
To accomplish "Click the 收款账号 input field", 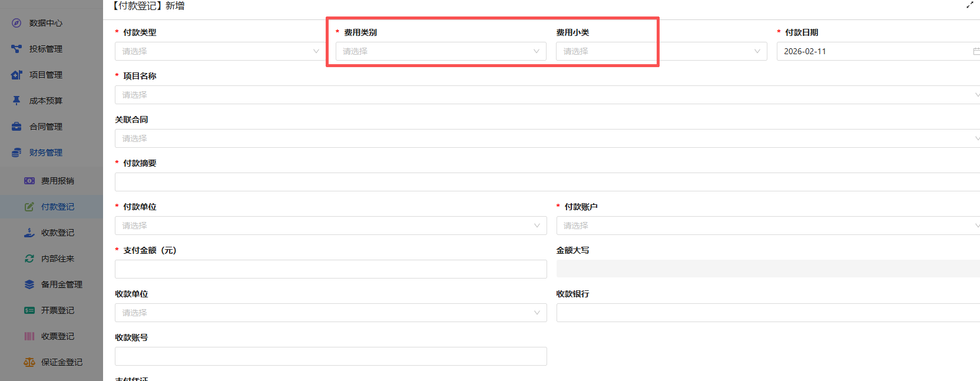I will click(331, 356).
